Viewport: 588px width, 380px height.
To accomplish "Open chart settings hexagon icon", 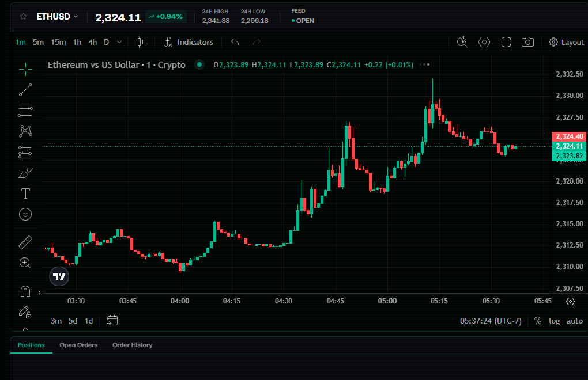I will click(484, 42).
